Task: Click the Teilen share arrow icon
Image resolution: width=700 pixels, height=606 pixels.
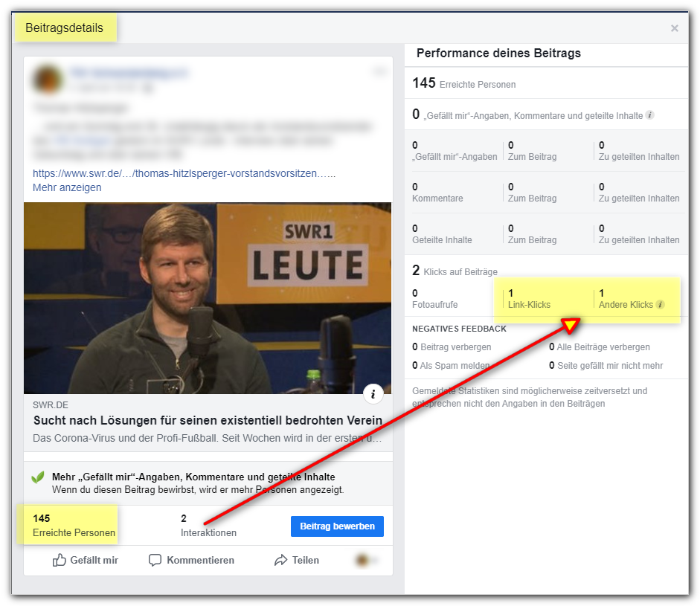Action: 280,560
